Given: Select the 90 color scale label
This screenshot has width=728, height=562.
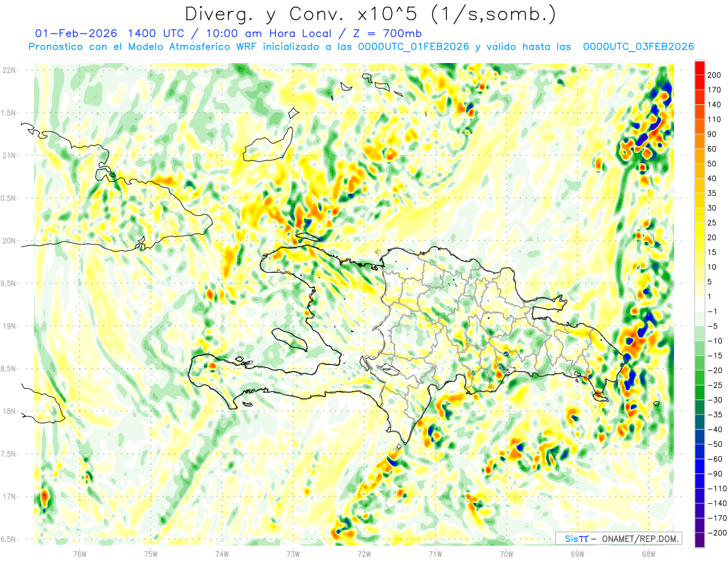Looking at the screenshot, I should click(x=712, y=135).
